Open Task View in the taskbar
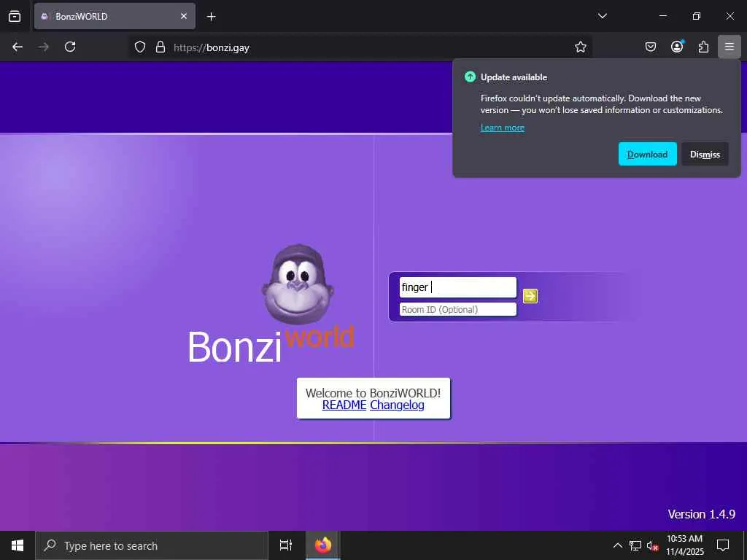This screenshot has width=747, height=560. 286,545
